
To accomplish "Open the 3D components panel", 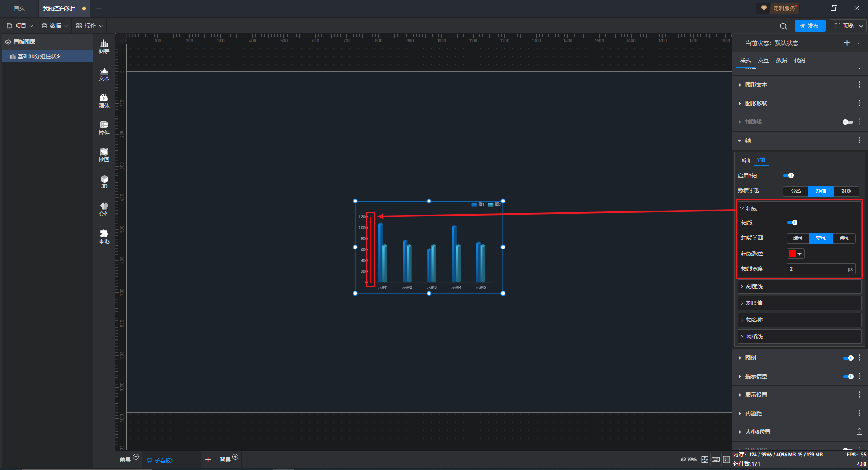I will (x=104, y=182).
